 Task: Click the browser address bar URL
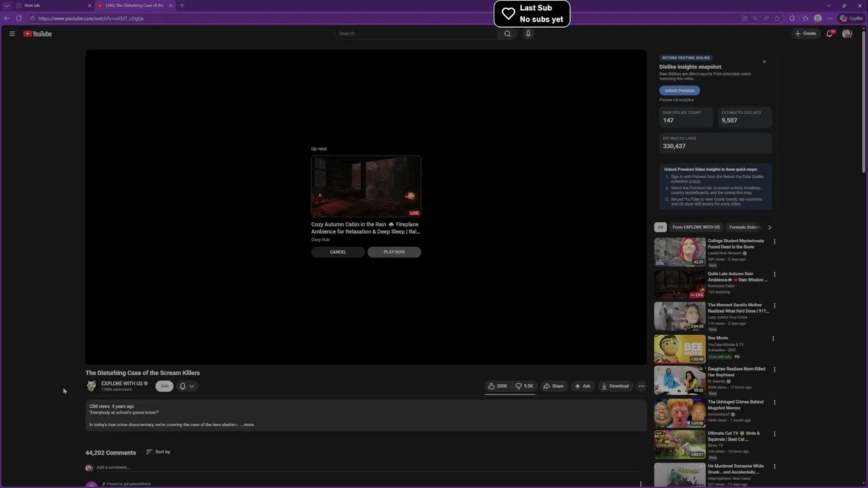click(91, 18)
